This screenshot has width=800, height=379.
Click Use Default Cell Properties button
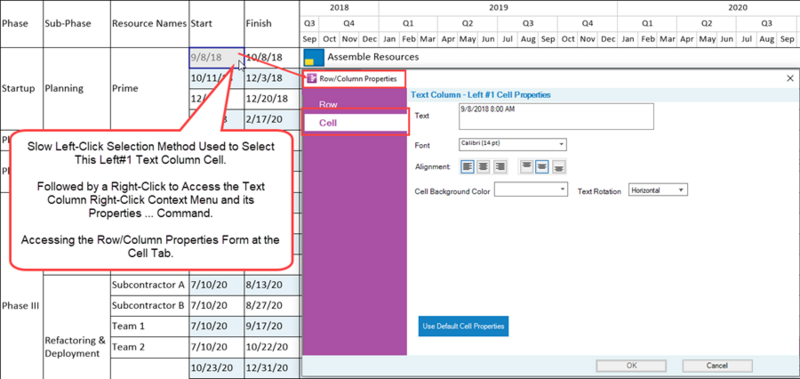(x=463, y=326)
